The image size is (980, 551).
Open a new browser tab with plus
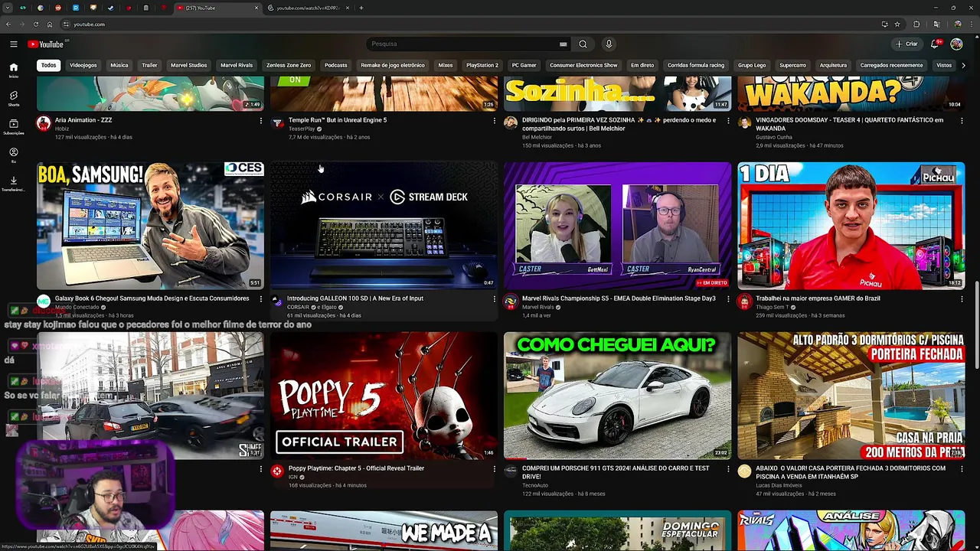(x=361, y=8)
